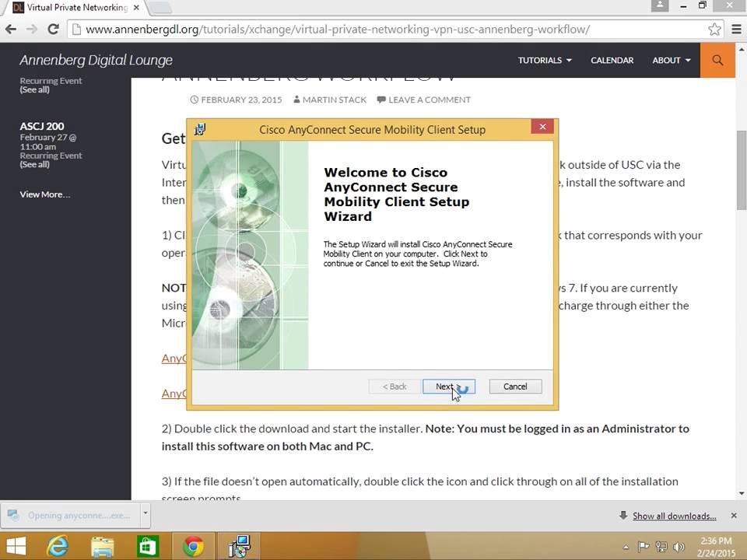Screen dimensions: 747x560
Task: Close the Chrome downloads bar
Action: [734, 516]
